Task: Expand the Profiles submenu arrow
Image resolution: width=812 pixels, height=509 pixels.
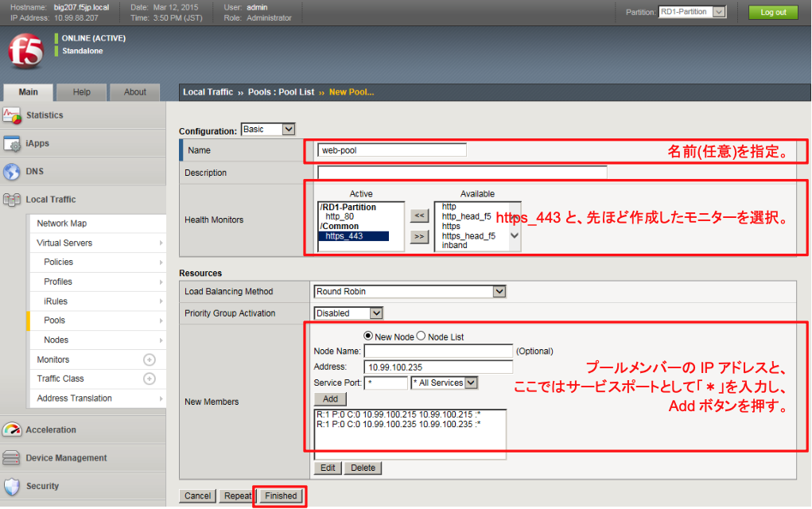Action: click(161, 282)
